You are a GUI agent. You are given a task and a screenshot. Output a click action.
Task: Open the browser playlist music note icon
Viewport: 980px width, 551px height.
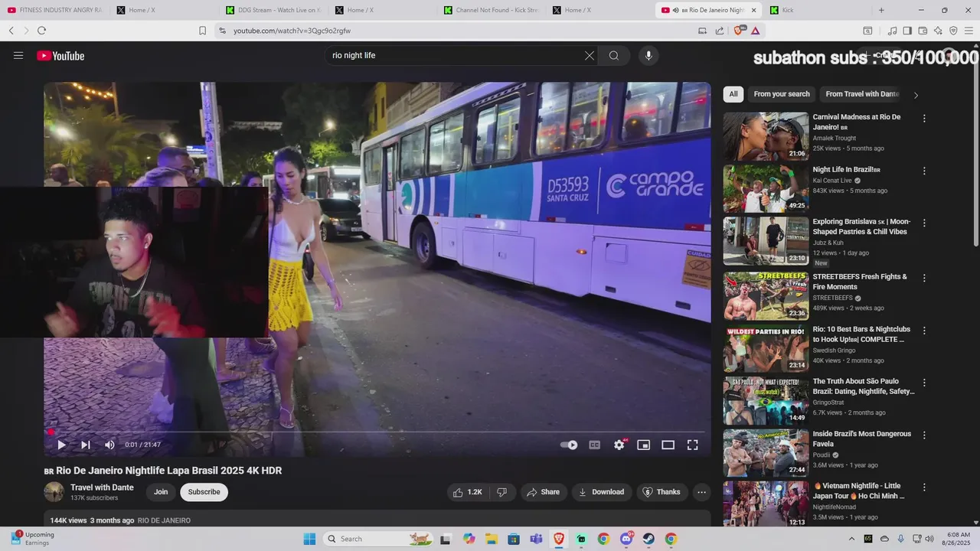point(892,31)
